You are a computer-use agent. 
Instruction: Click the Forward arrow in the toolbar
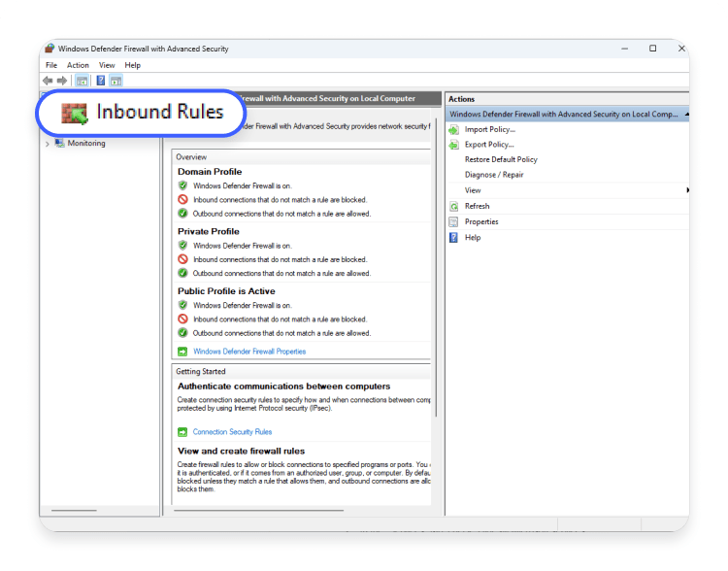coord(62,81)
